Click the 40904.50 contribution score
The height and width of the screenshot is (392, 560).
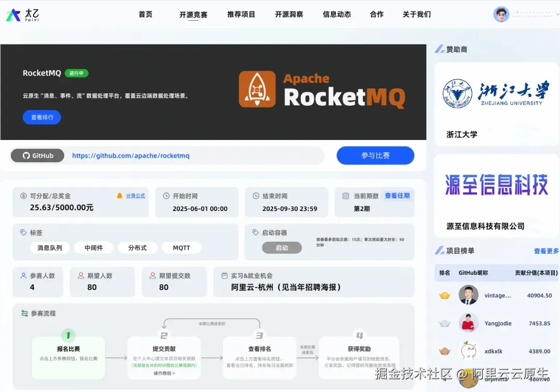click(539, 295)
